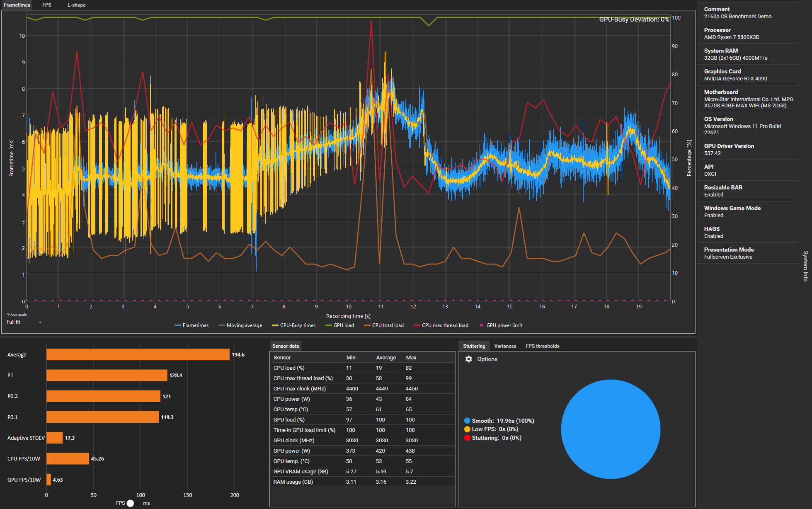Image resolution: width=812 pixels, height=509 pixels.
Task: Toggle the GPU load legend entry
Action: coord(339,325)
